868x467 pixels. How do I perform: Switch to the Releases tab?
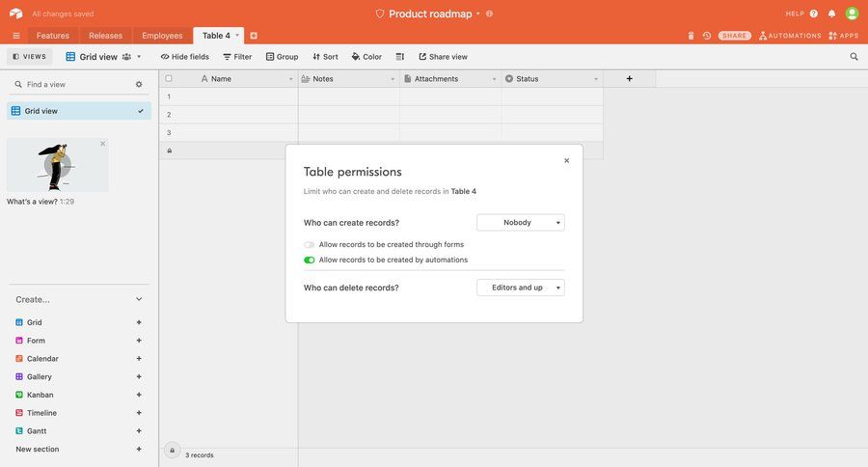click(x=106, y=36)
